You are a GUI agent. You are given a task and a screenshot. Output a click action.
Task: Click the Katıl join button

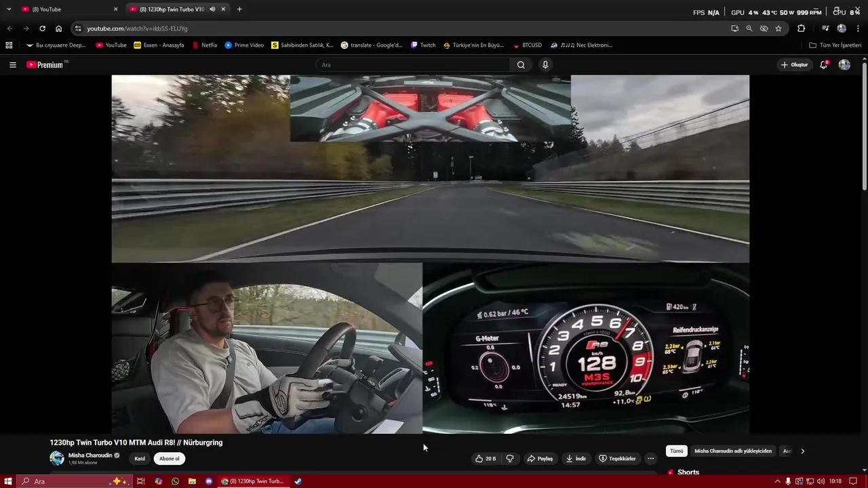click(140, 459)
